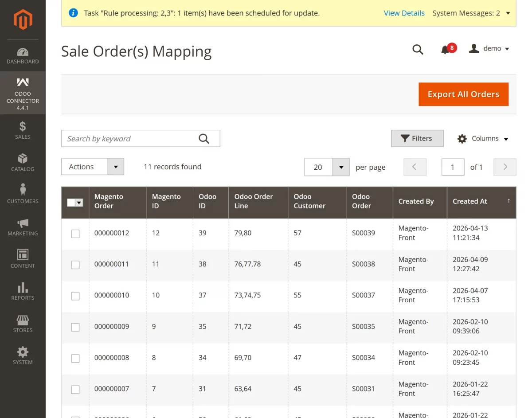Open the per page size dropdown arrow

click(x=341, y=167)
